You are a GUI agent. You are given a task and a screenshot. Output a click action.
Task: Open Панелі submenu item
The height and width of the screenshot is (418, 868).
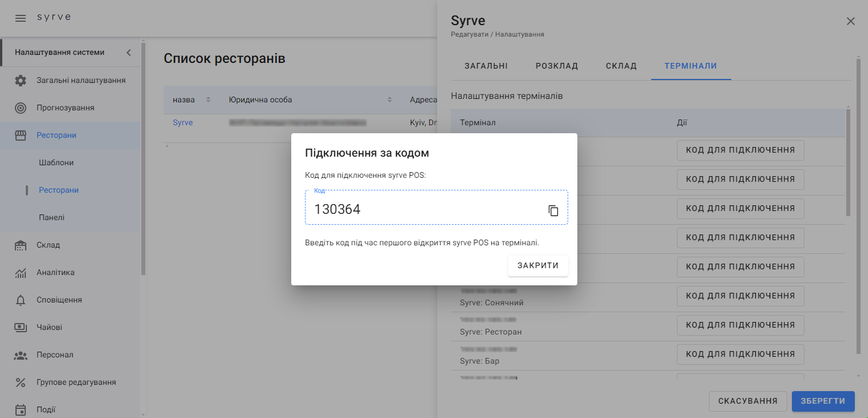click(x=51, y=218)
